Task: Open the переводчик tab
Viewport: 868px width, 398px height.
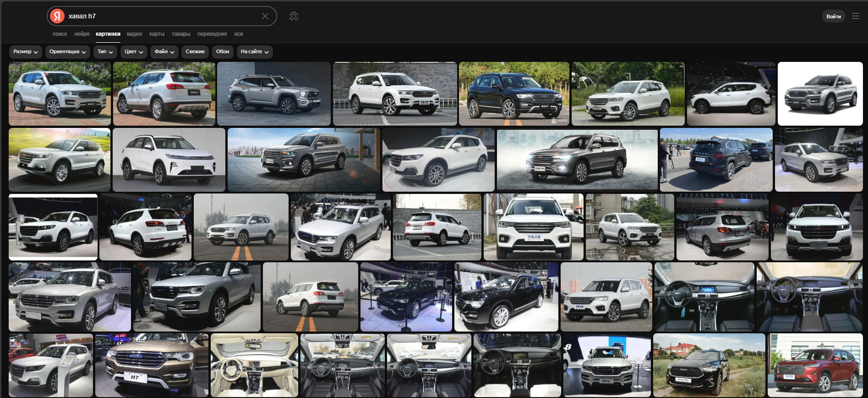Action: click(212, 34)
